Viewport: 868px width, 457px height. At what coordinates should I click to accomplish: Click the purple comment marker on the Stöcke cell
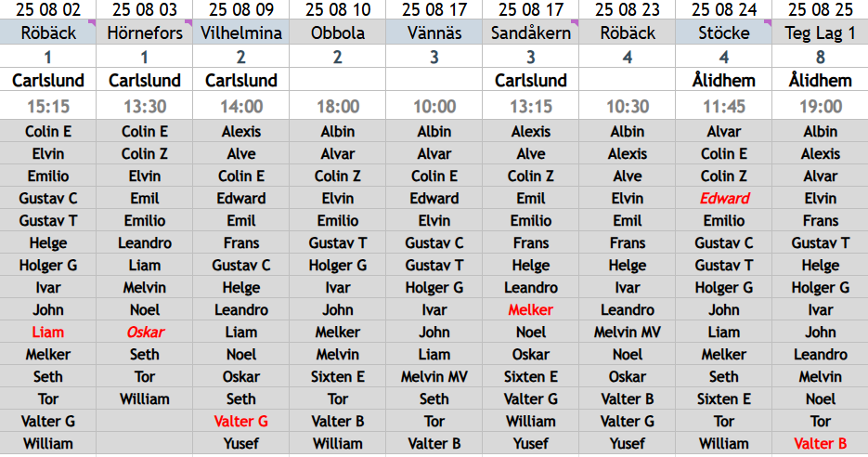click(x=768, y=22)
